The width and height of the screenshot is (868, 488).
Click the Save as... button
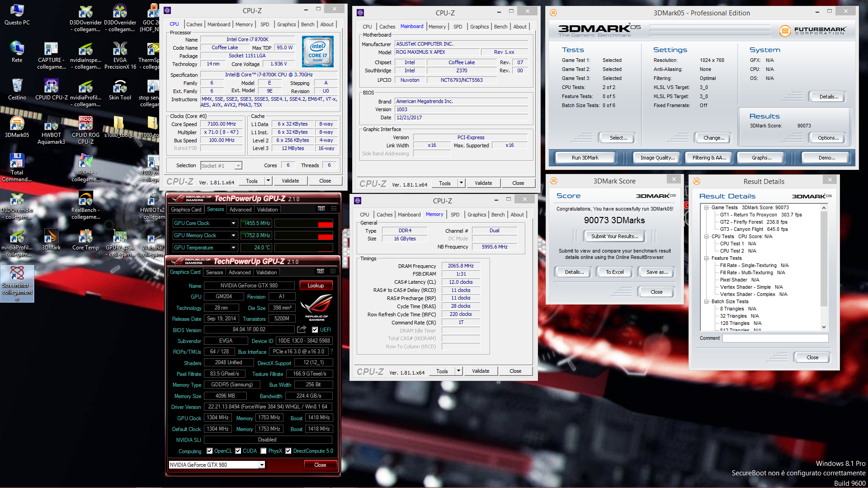click(657, 272)
